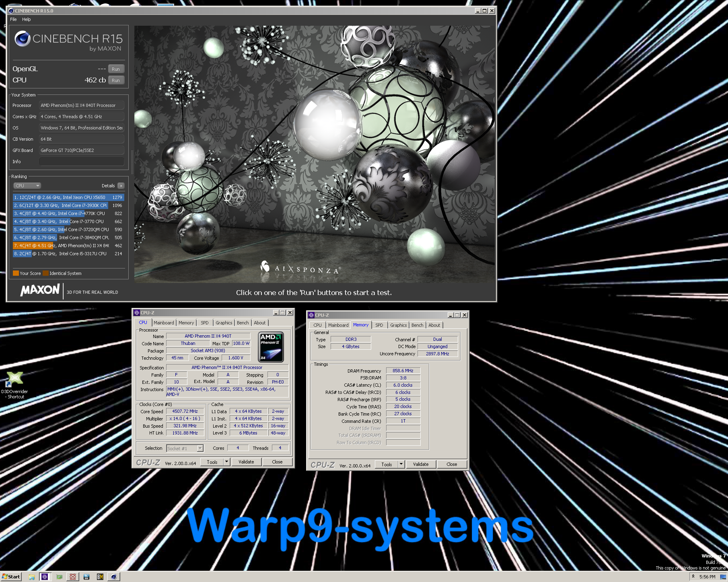This screenshot has width=728, height=582.
Task: Expand ranking Details arrow
Action: (121, 186)
